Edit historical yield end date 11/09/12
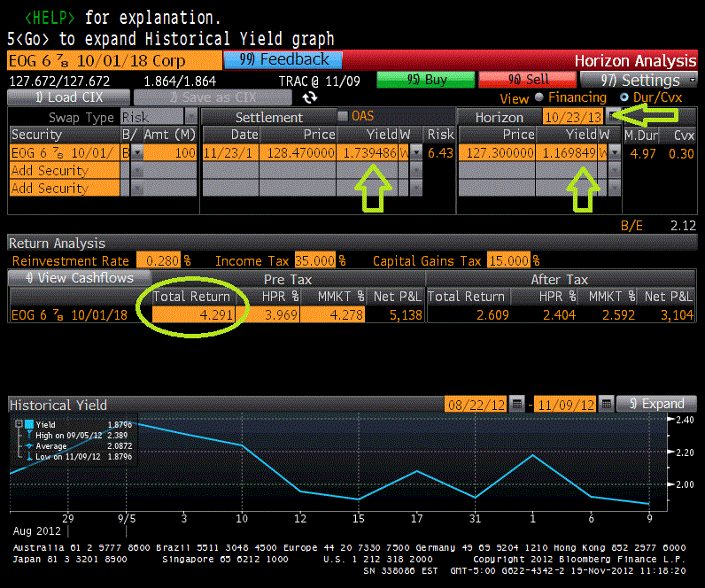 (x=566, y=405)
